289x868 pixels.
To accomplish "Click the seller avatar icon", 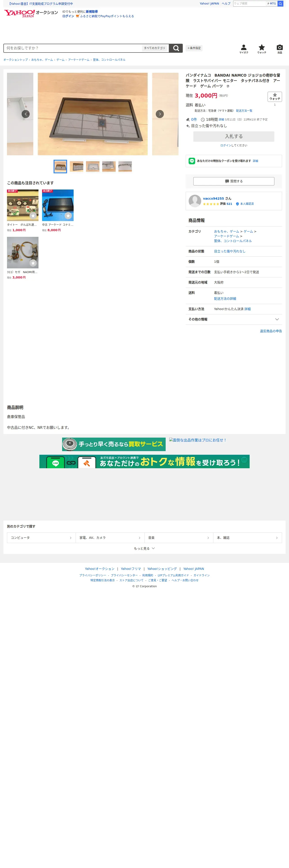I will 195,201.
